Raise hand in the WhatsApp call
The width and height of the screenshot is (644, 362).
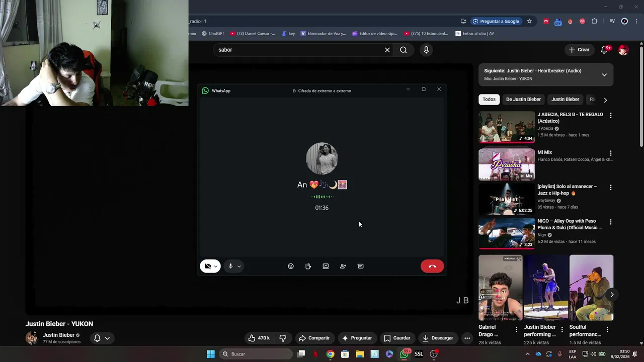(308, 266)
